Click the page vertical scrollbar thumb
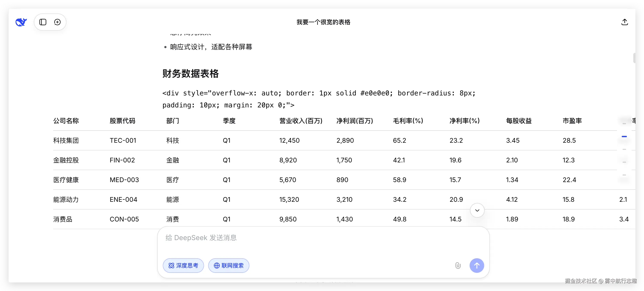Viewport: 644px width, 291px height. tap(635, 58)
